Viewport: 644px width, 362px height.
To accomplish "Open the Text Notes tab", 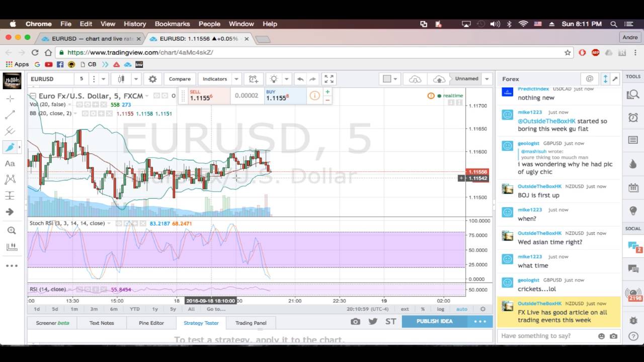I will point(102,323).
